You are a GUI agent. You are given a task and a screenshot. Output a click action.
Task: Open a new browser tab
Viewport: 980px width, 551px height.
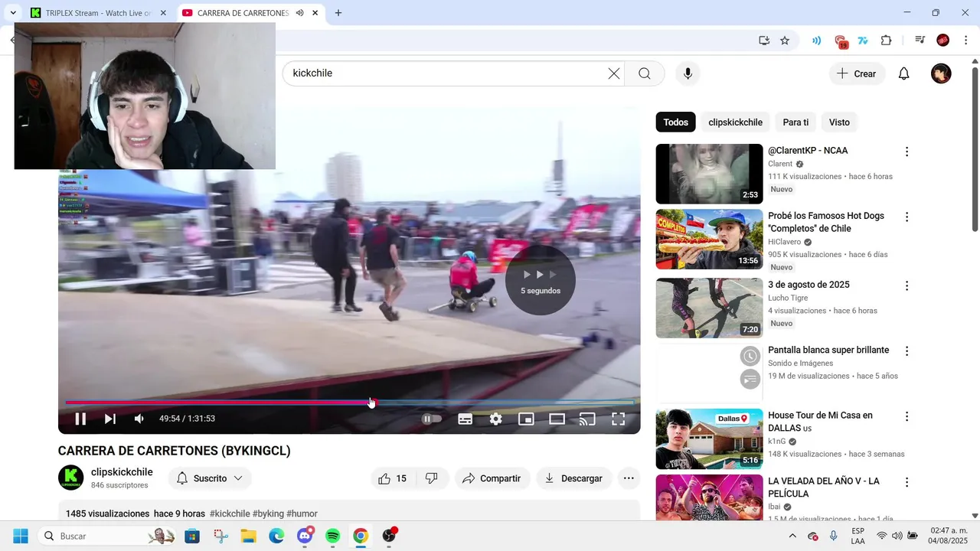click(338, 13)
